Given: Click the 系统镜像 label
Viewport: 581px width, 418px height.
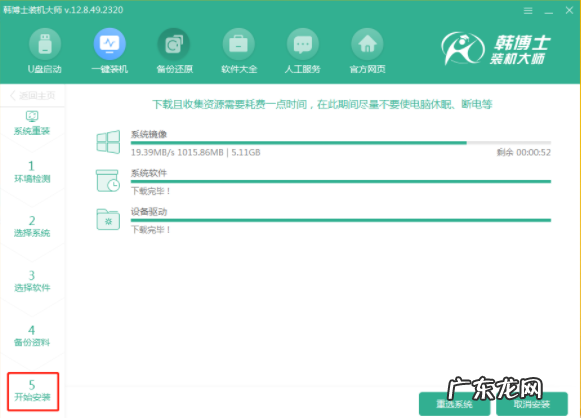Looking at the screenshot, I should click(x=149, y=134).
